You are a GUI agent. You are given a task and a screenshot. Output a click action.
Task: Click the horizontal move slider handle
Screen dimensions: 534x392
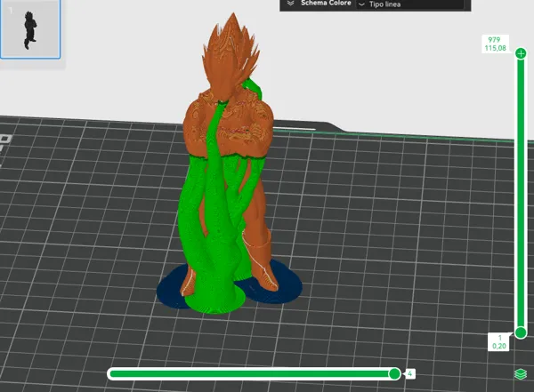point(394,374)
